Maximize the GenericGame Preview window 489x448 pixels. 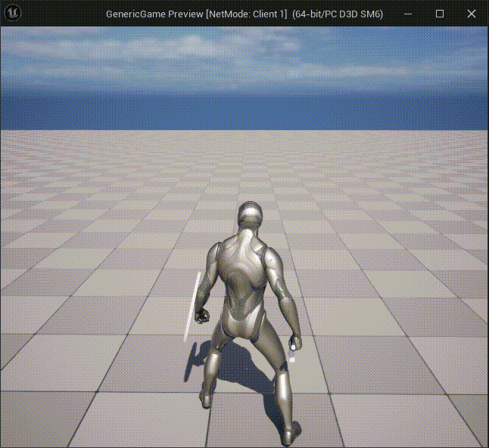tap(440, 14)
